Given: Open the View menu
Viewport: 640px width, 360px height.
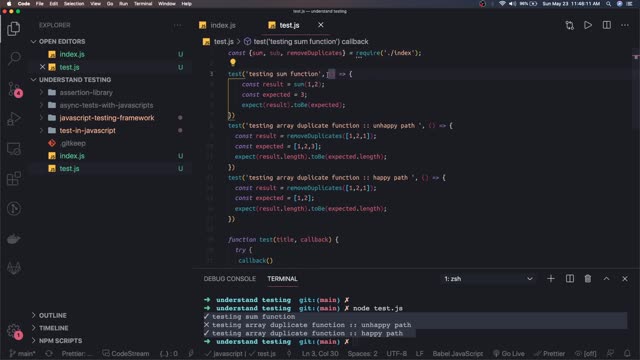Looking at the screenshot, I should pos(96,4).
